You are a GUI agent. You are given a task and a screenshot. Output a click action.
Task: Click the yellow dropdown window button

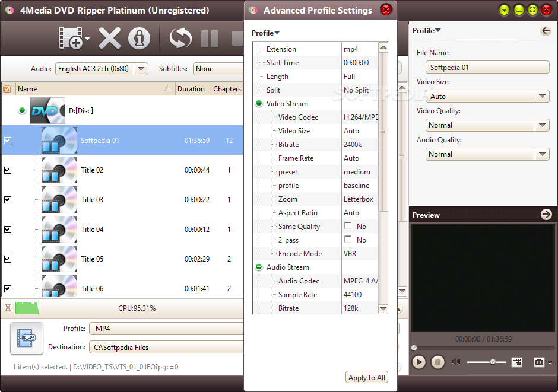click(x=504, y=10)
